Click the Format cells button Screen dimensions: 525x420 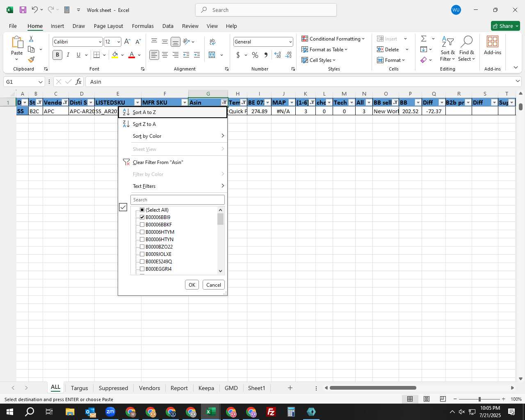coord(391,60)
